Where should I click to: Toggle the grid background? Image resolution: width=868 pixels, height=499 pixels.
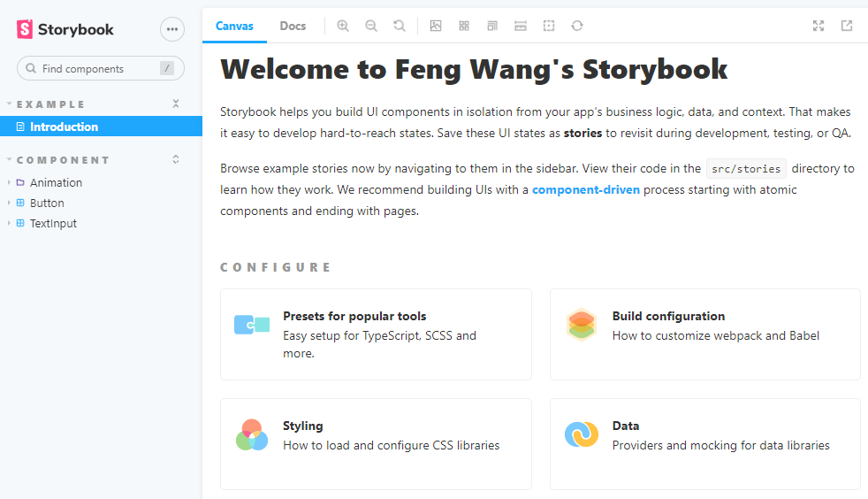[x=464, y=26]
